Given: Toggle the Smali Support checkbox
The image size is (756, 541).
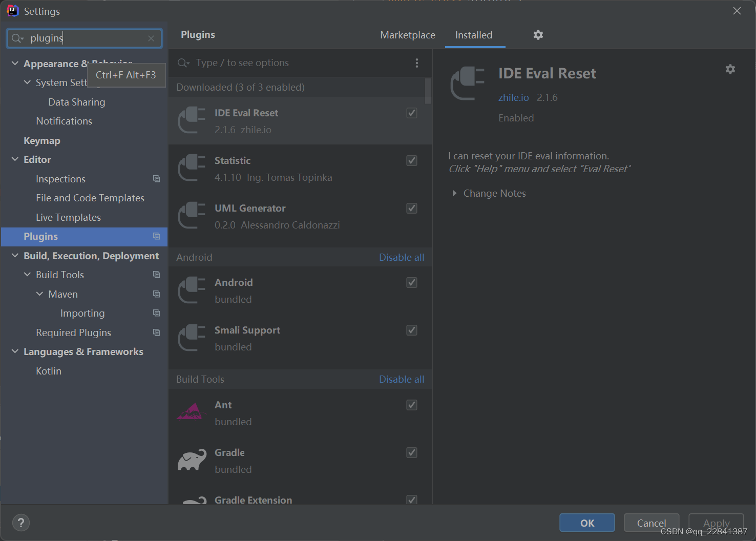Looking at the screenshot, I should [412, 330].
